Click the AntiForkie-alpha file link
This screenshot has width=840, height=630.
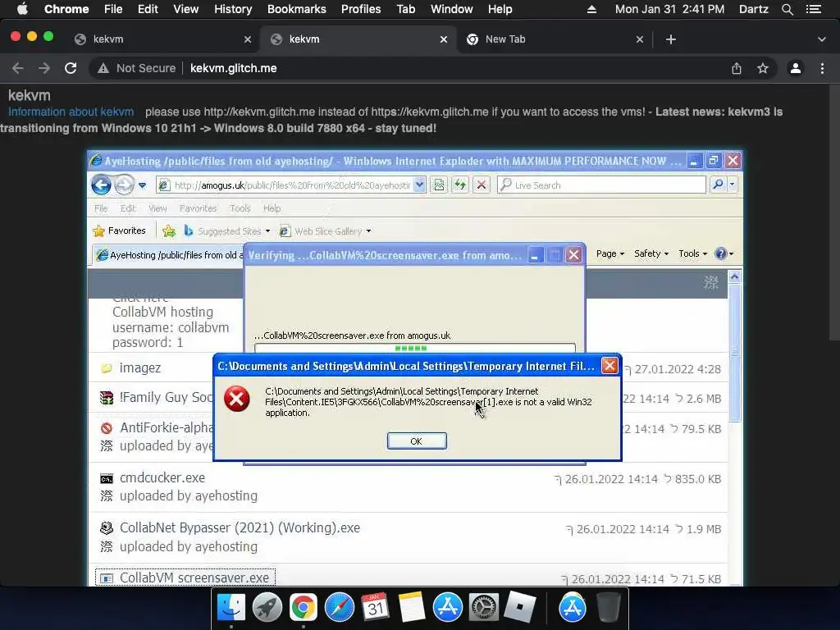167,427
